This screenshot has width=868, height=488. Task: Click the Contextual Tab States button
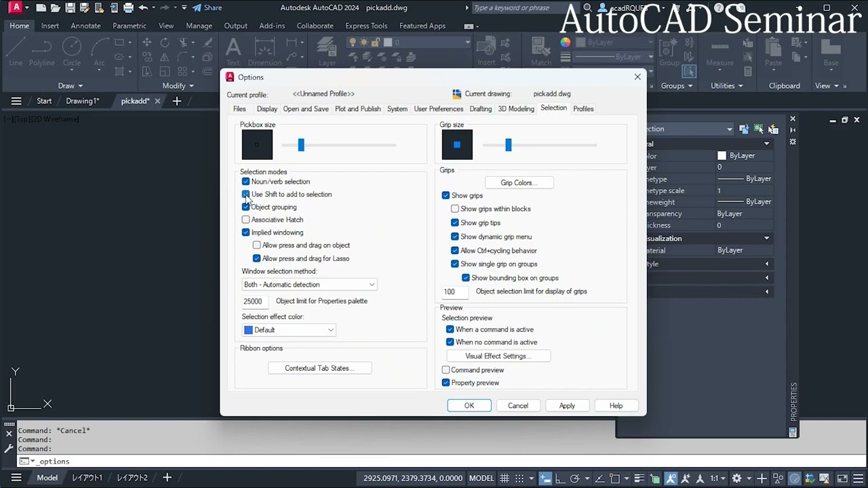pos(319,368)
